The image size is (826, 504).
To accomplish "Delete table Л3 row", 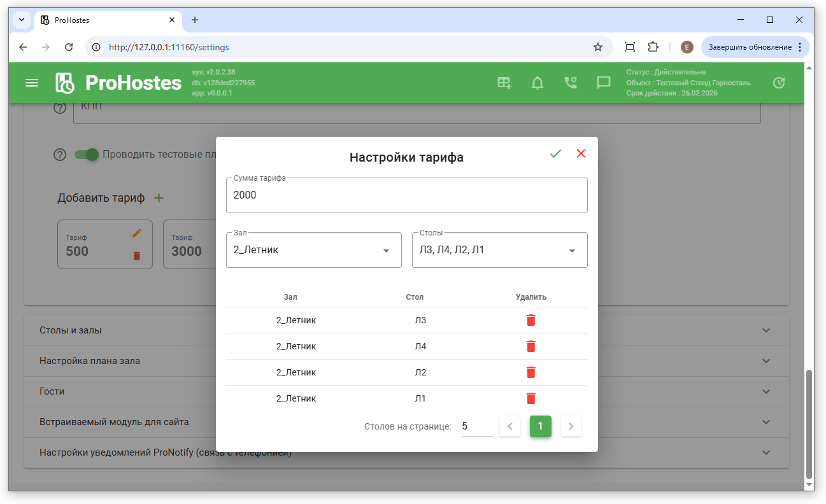I will click(531, 320).
